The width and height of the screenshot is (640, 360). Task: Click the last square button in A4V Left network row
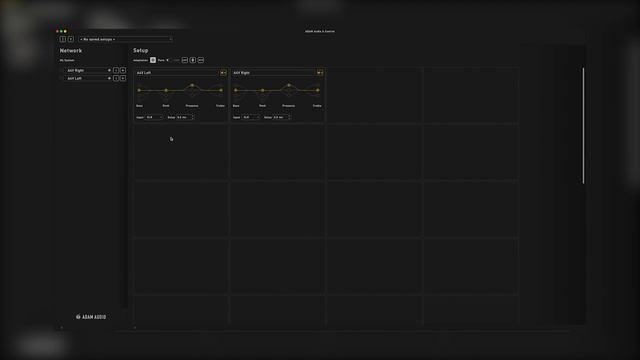123,78
